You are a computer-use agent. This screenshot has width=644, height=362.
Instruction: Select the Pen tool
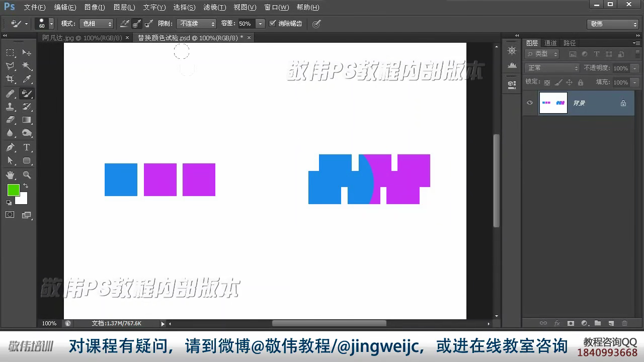tap(10, 147)
